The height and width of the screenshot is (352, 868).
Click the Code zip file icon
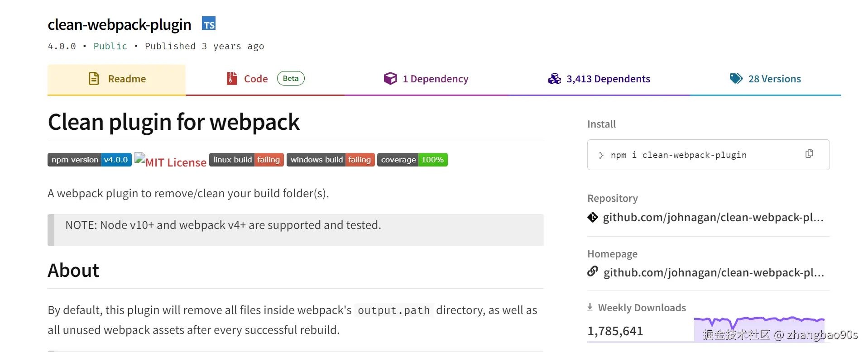(x=232, y=79)
